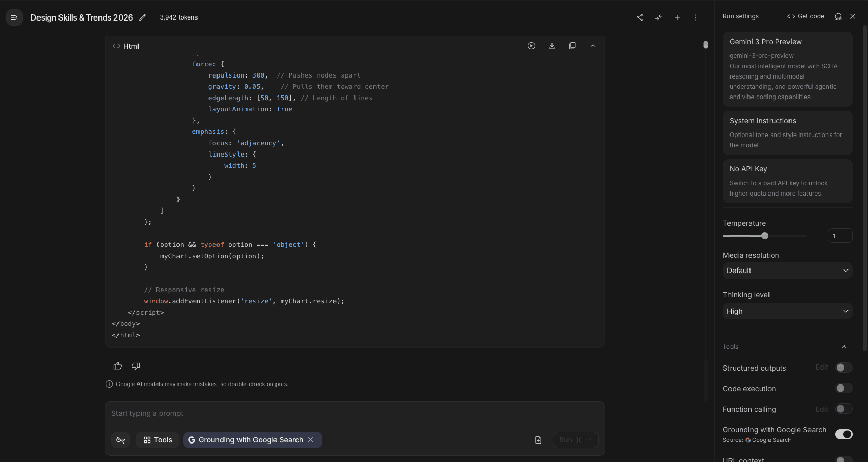The image size is (868, 462).
Task: Click the myChart.setOption(option); line
Action: pyautogui.click(x=212, y=256)
